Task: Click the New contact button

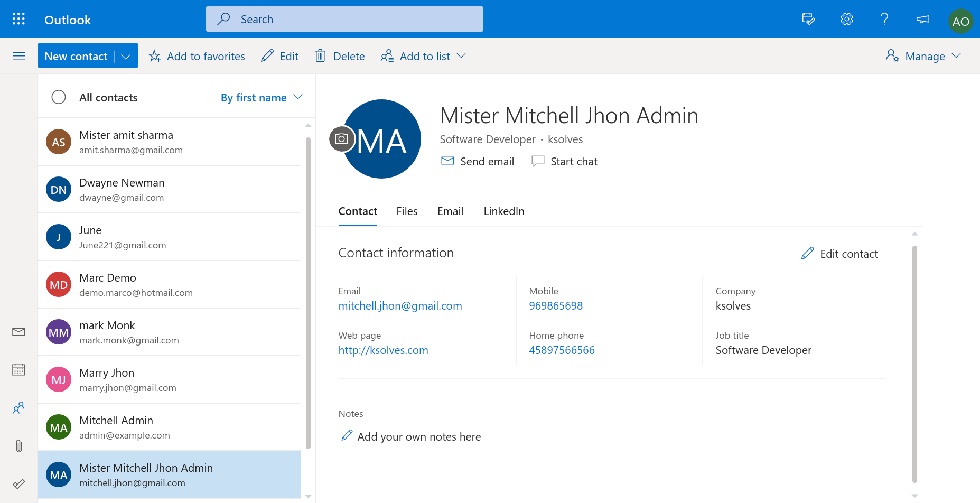Action: tap(76, 56)
